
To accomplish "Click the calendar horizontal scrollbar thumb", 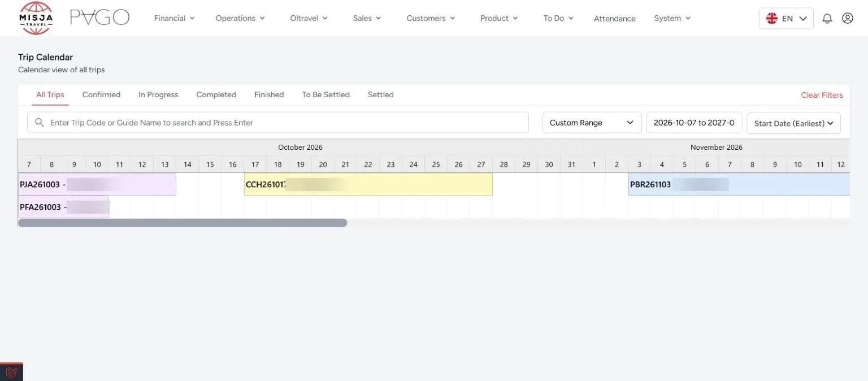I will [x=183, y=223].
